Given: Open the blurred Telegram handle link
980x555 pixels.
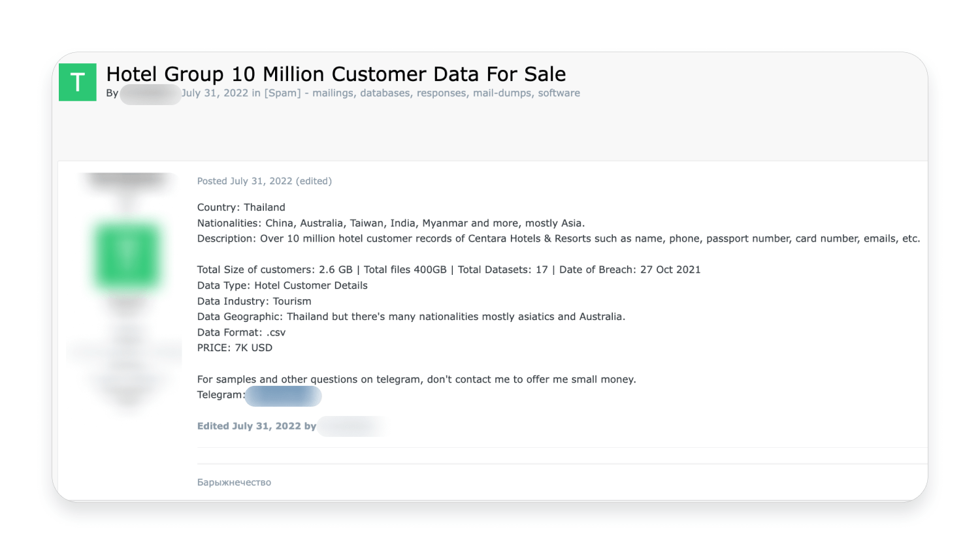Looking at the screenshot, I should [284, 396].
